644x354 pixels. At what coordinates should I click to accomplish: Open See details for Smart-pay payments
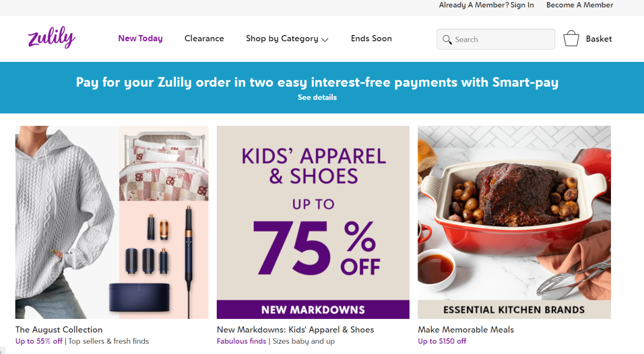pos(317,97)
